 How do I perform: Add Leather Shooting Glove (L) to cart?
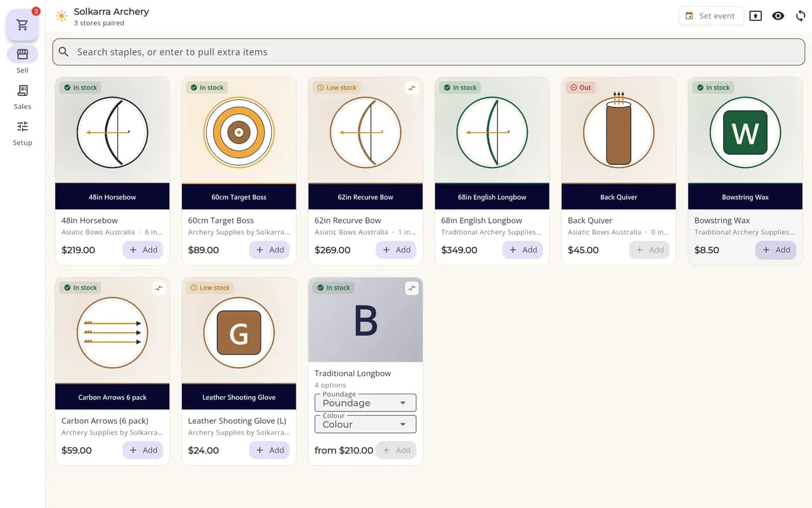(270, 450)
